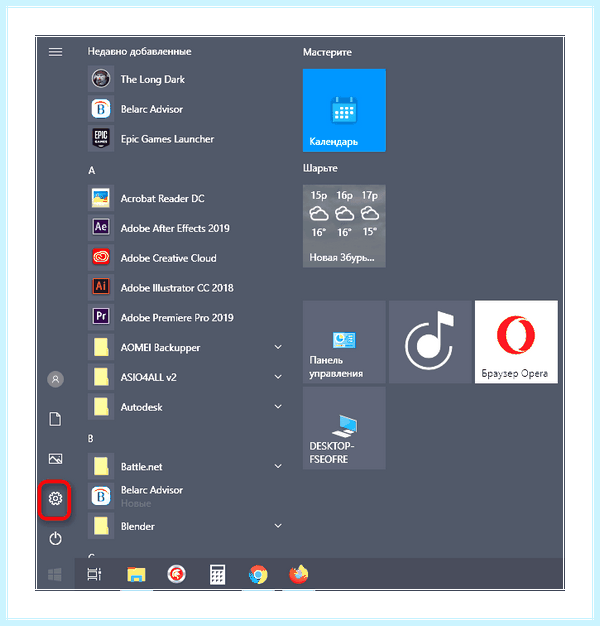The width and height of the screenshot is (600, 626).
Task: Open the music note tile
Action: pos(430,342)
